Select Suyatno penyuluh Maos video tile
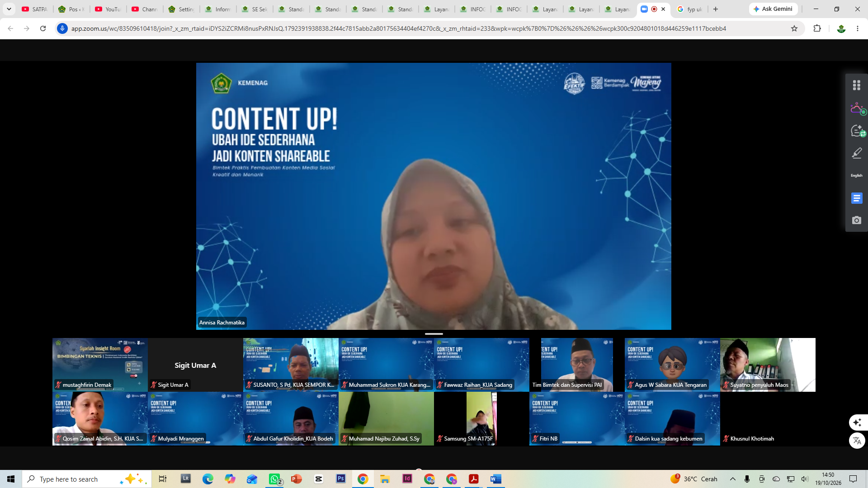 pos(768,365)
